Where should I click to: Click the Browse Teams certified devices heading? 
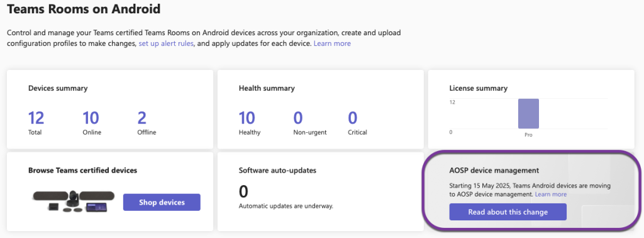pos(82,170)
